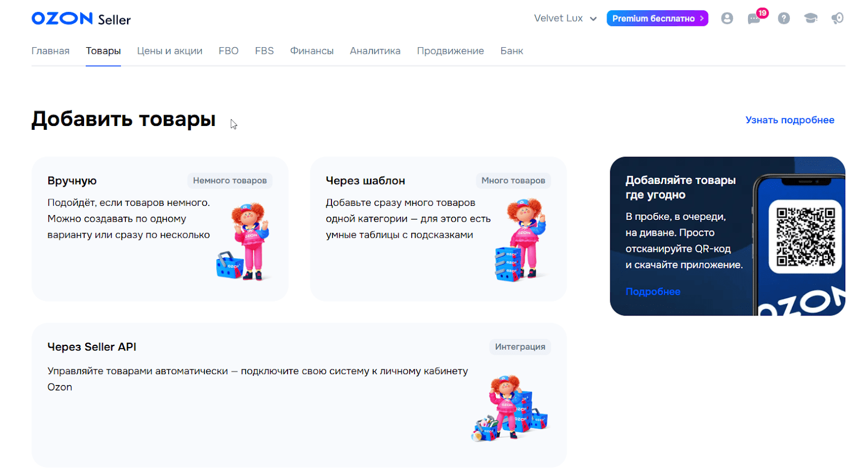Select the Товары tab

pyautogui.click(x=103, y=51)
